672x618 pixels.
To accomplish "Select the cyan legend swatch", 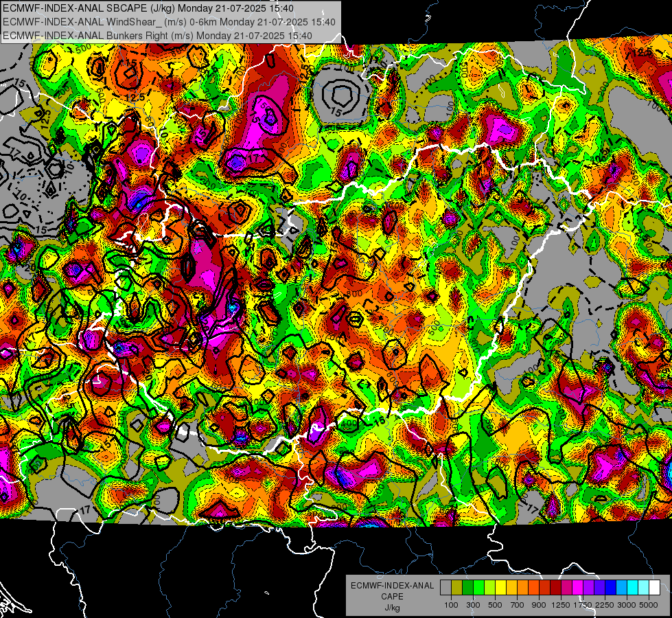I will pyautogui.click(x=633, y=587).
